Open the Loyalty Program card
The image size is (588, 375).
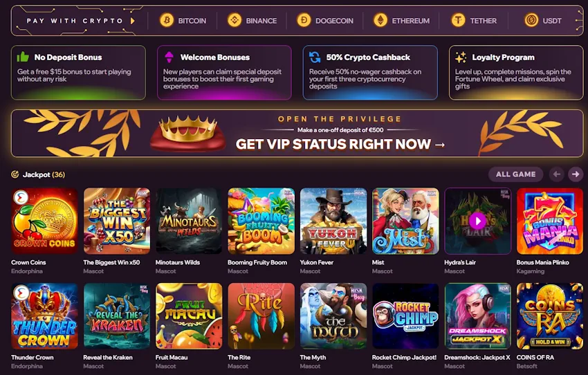(516, 73)
